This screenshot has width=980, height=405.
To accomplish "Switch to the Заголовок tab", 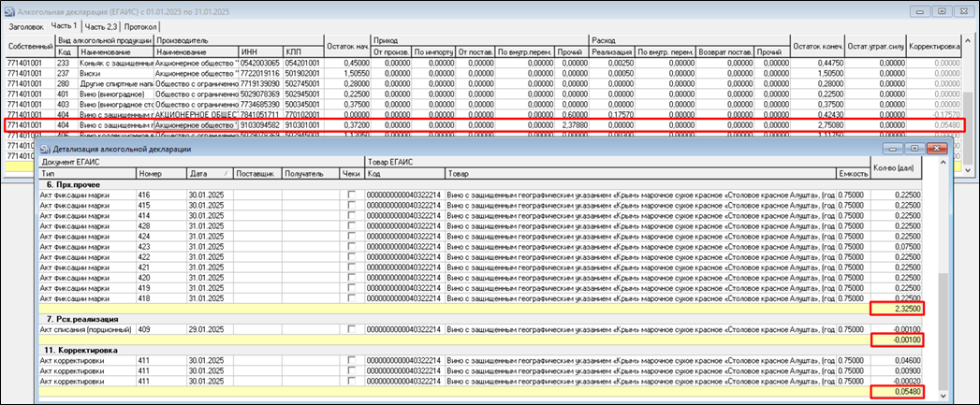I will [x=25, y=27].
